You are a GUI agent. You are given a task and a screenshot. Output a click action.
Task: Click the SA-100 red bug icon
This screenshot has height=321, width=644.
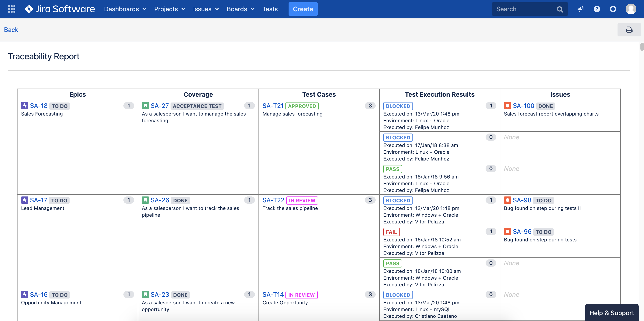(x=507, y=106)
